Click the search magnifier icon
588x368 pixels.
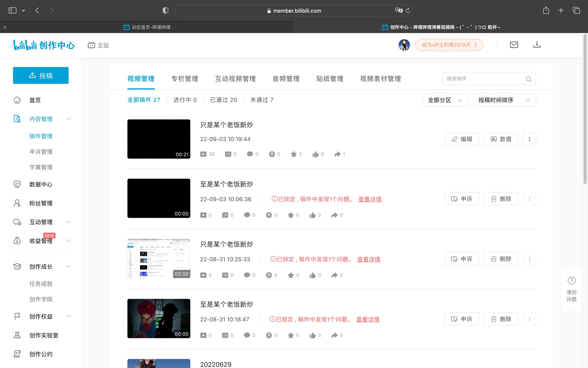click(529, 79)
